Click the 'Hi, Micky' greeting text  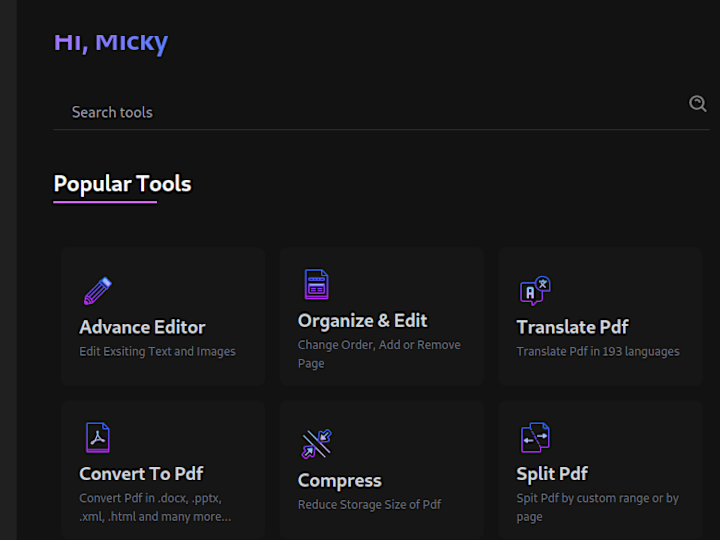pos(111,43)
